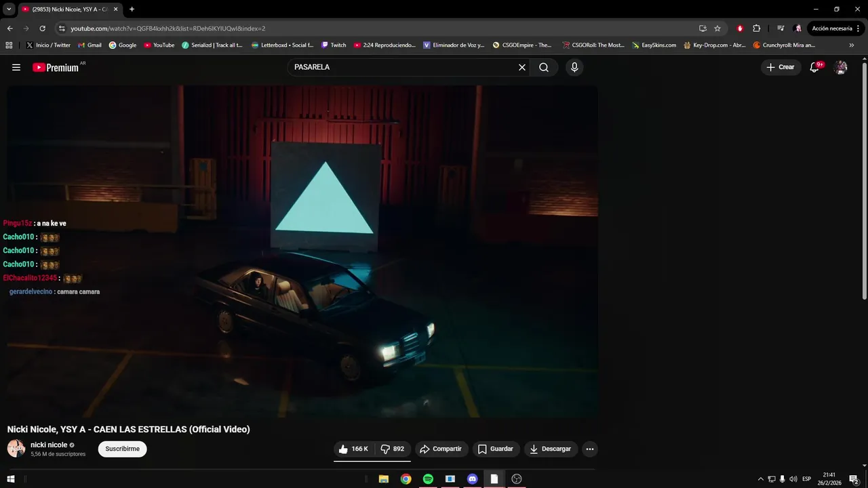Show hidden system tray icons
Screen dimensions: 868x488
(760, 479)
